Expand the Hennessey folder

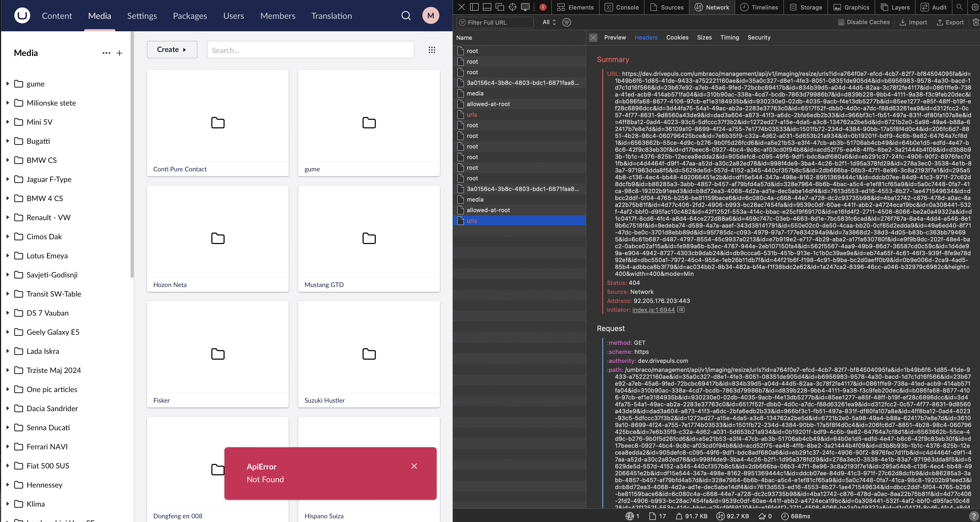pos(8,484)
